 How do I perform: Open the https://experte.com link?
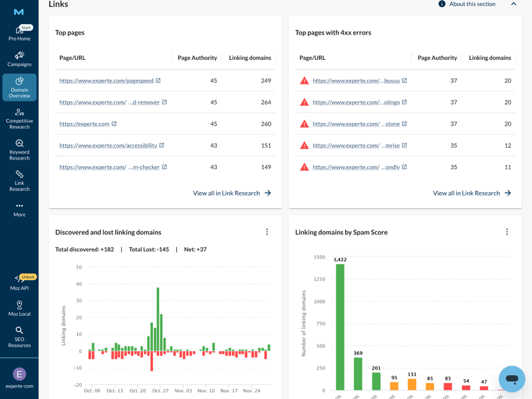pyautogui.click(x=84, y=124)
